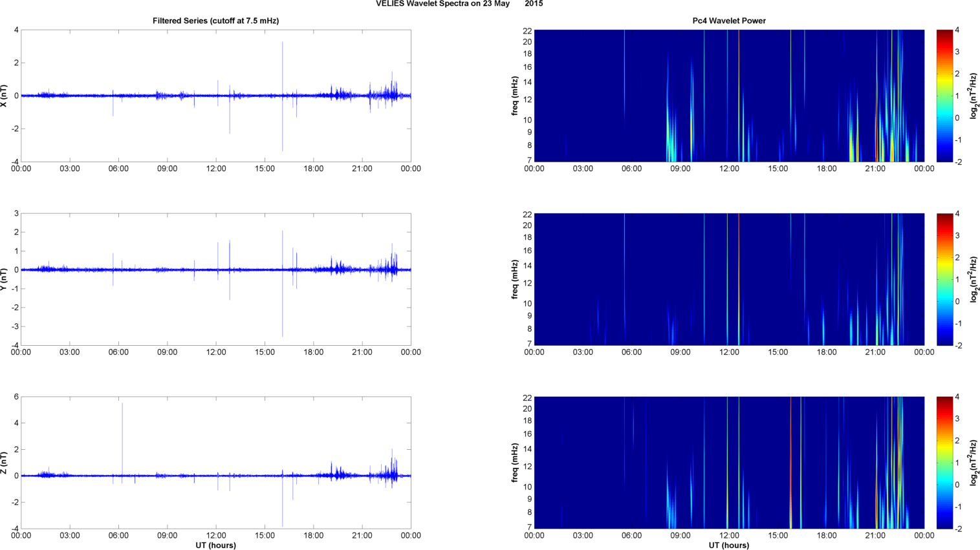980x550 pixels.
Task: Click the colorbar of the bottom spectrogram
Action: coord(944,463)
